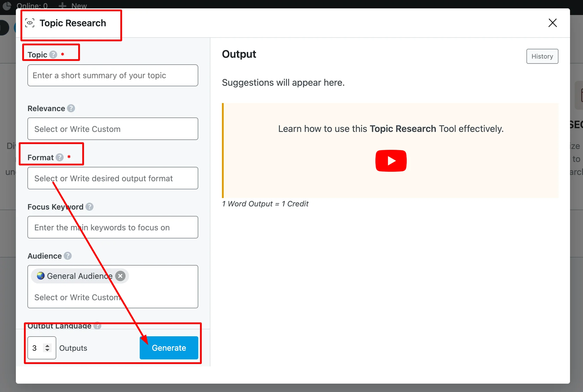Increase the number of Outputs
This screenshot has height=392, width=583.
(47, 345)
